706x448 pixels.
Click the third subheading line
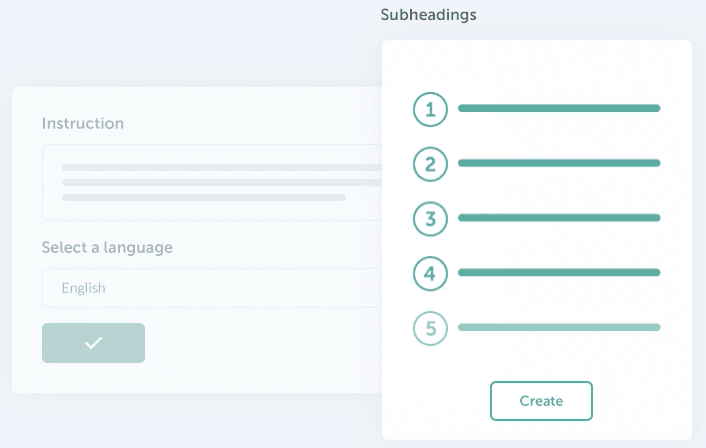tap(559, 217)
